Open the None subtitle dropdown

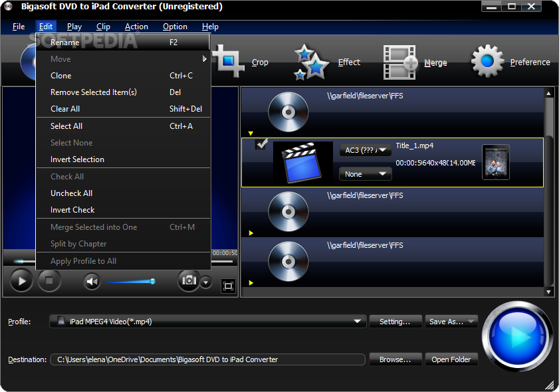[x=366, y=174]
